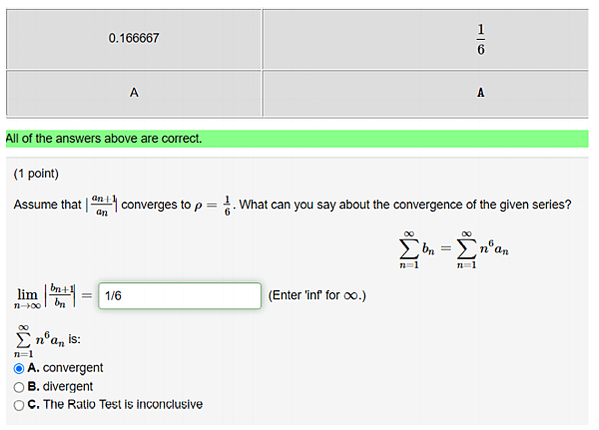The image size is (599, 430).
Task: Click the '(1 point)' label
Action: tap(36, 174)
